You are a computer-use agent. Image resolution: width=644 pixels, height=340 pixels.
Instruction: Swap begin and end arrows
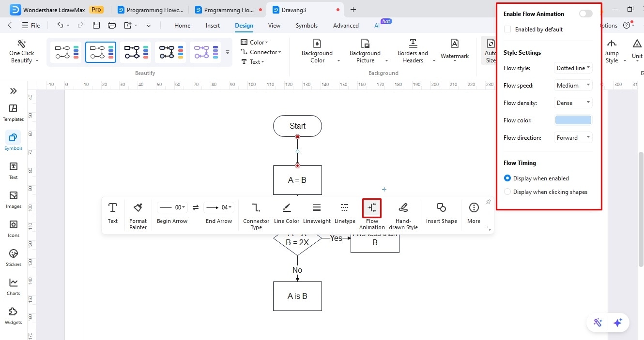click(196, 207)
